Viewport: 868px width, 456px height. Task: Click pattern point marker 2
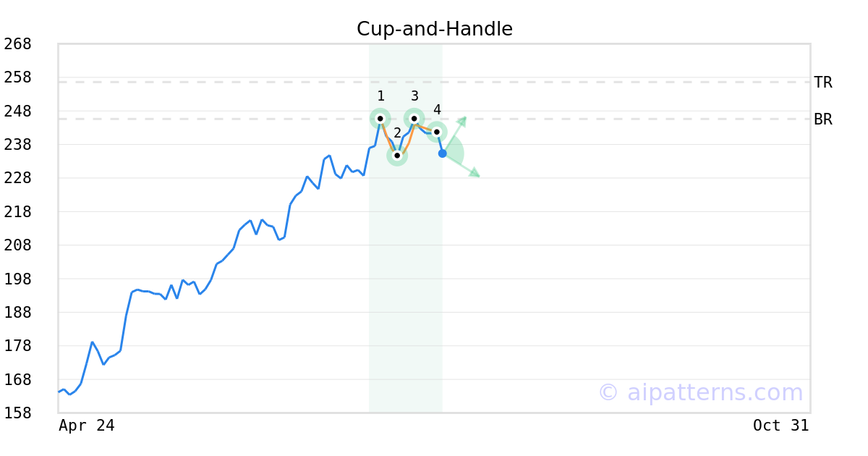397,155
